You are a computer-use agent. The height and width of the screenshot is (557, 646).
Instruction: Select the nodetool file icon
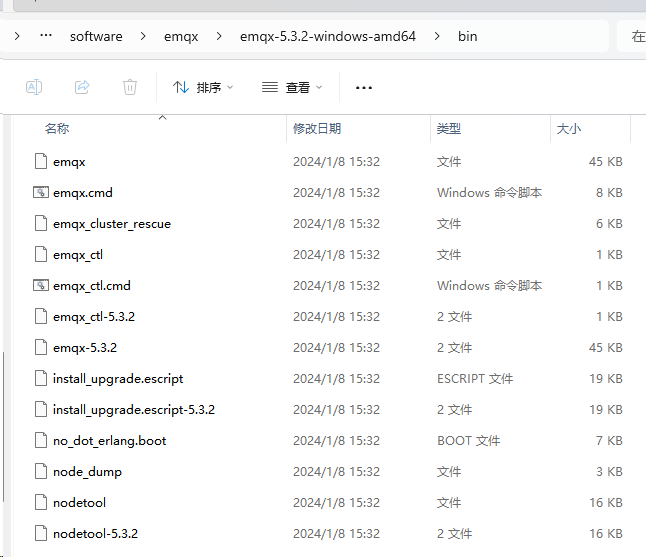(41, 502)
